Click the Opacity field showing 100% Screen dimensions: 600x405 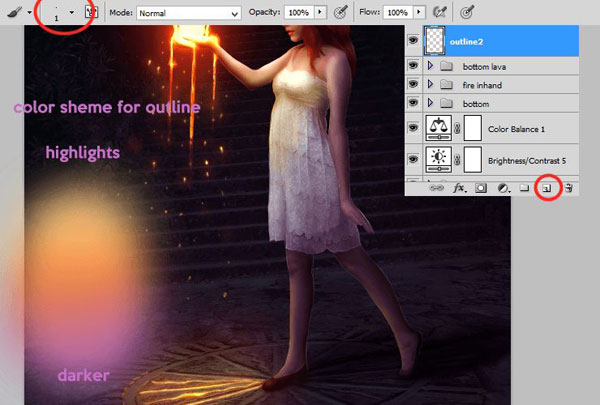299,13
